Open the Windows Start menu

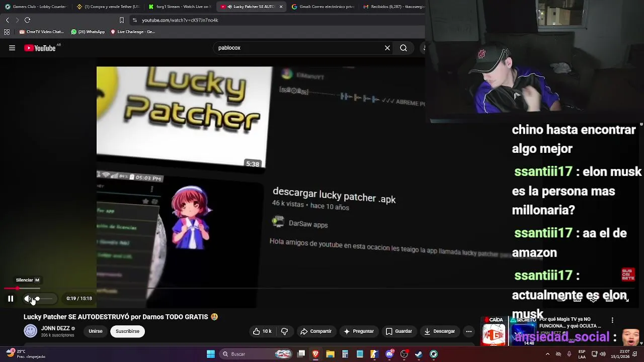tap(211, 354)
